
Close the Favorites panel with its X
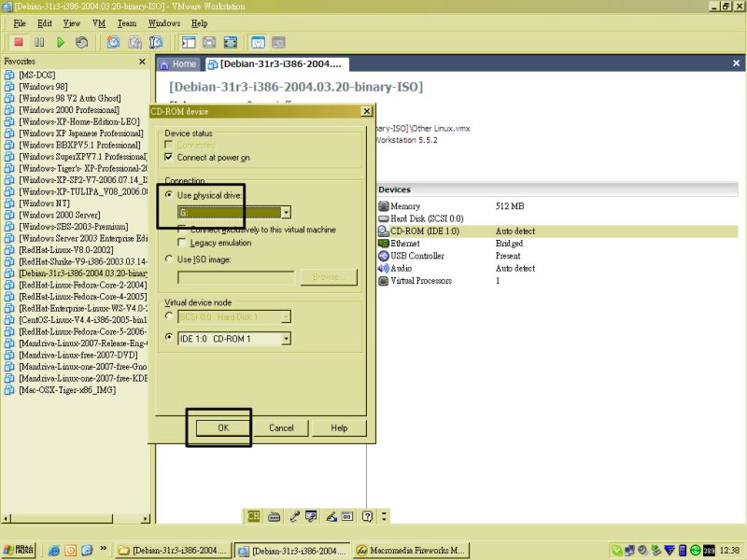click(x=142, y=62)
